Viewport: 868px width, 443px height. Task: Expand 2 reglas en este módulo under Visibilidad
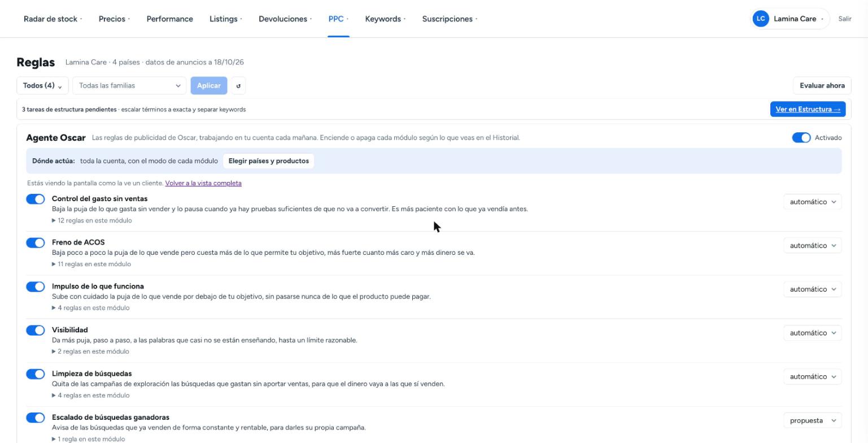[90, 351]
